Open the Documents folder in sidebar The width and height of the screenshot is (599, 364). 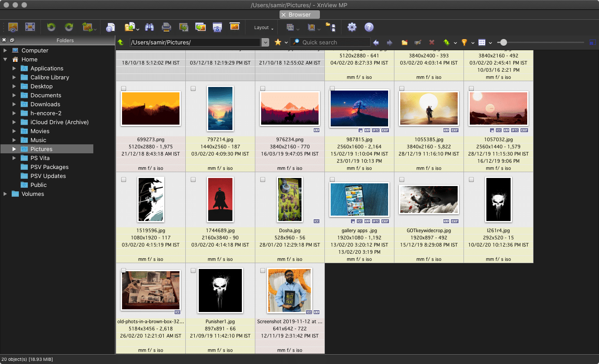click(46, 95)
